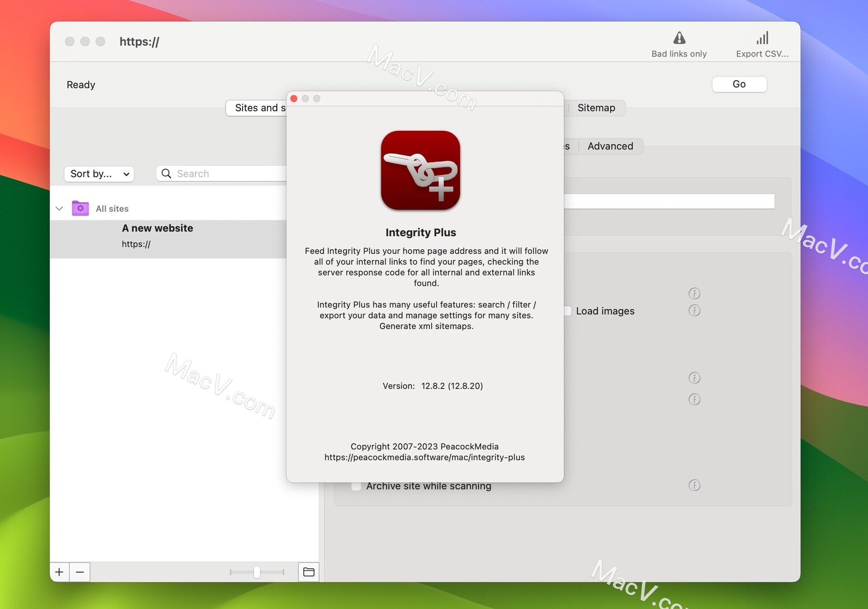
Task: Open the Sort by dropdown
Action: pyautogui.click(x=99, y=174)
